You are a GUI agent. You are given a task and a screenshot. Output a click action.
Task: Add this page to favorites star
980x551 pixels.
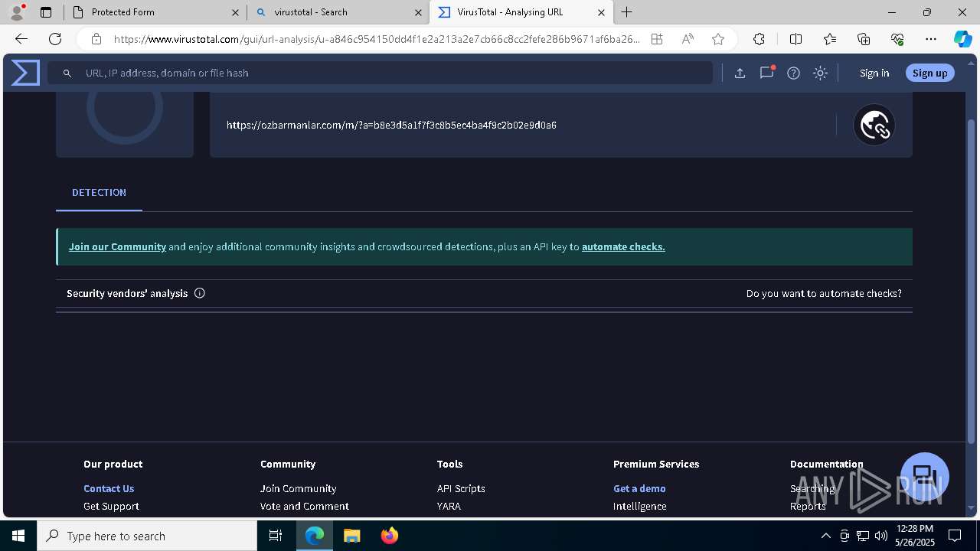coord(717,39)
